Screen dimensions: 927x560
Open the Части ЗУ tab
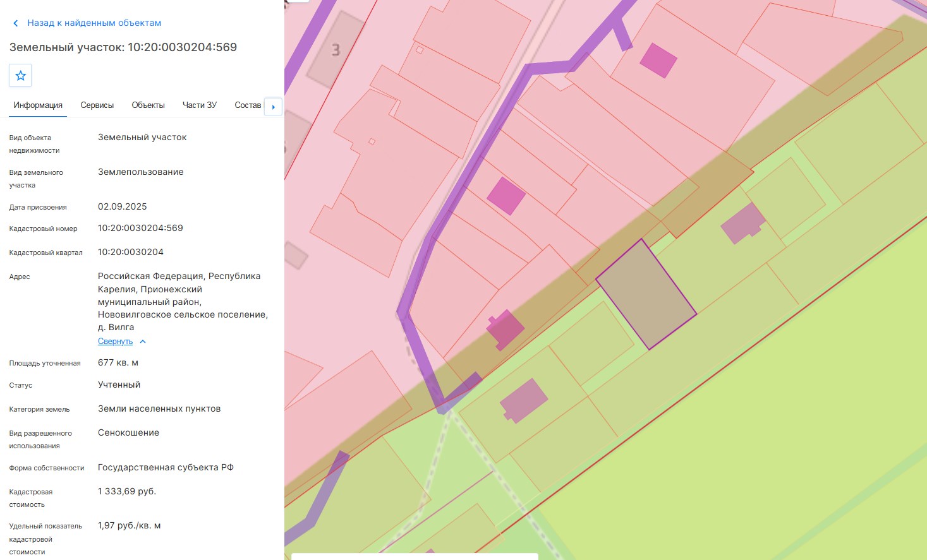(200, 105)
